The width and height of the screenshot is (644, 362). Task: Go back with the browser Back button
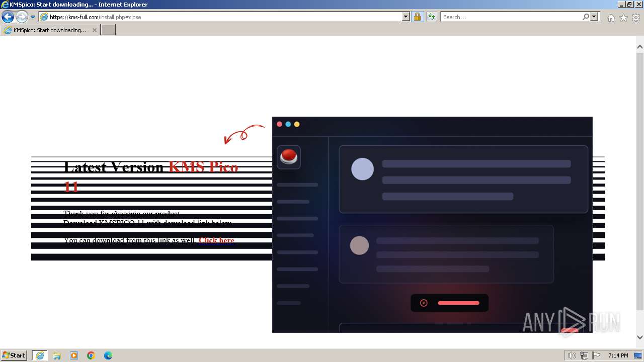8,17
